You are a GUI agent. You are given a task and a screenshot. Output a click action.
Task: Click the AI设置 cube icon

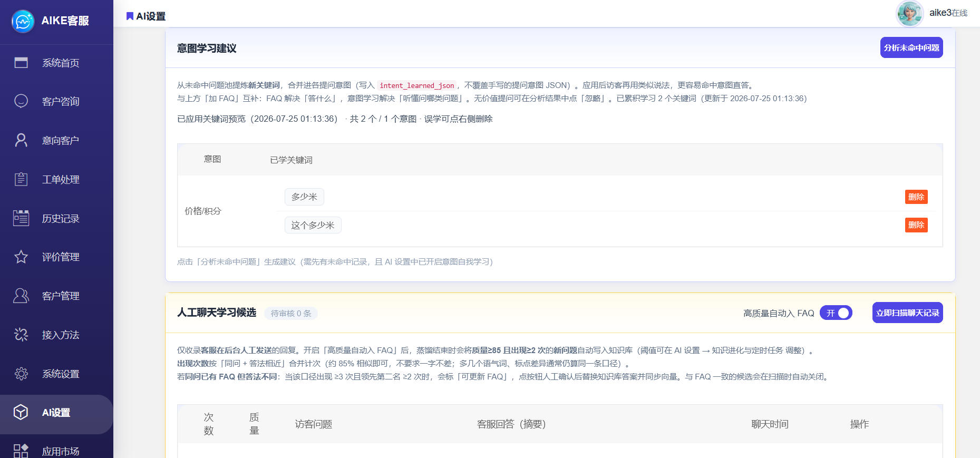[21, 412]
